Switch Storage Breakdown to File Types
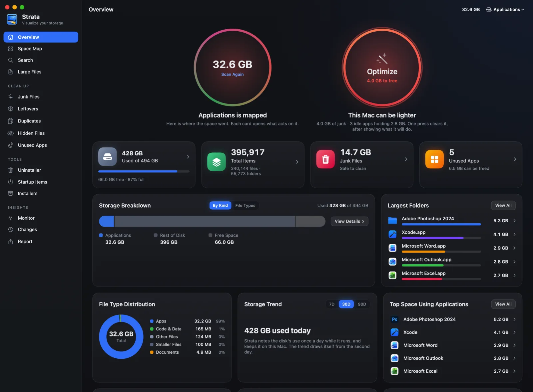This screenshot has height=392, width=533. point(245,206)
